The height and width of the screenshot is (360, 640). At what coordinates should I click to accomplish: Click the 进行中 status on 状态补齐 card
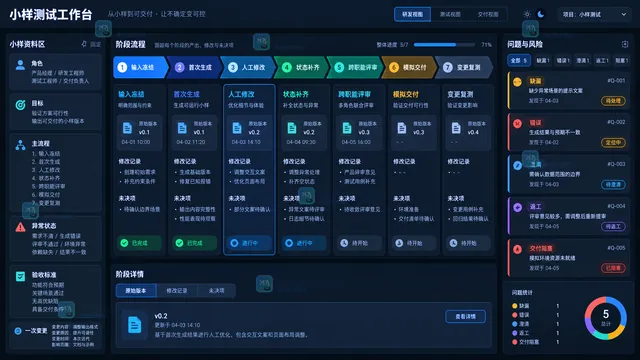(x=304, y=243)
